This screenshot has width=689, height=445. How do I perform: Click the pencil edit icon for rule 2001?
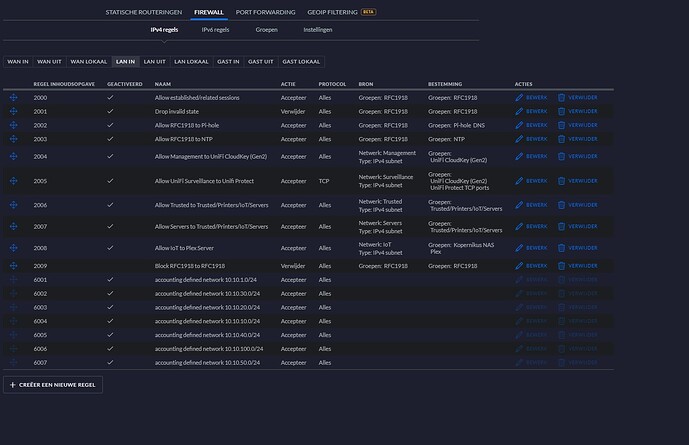tap(519, 112)
